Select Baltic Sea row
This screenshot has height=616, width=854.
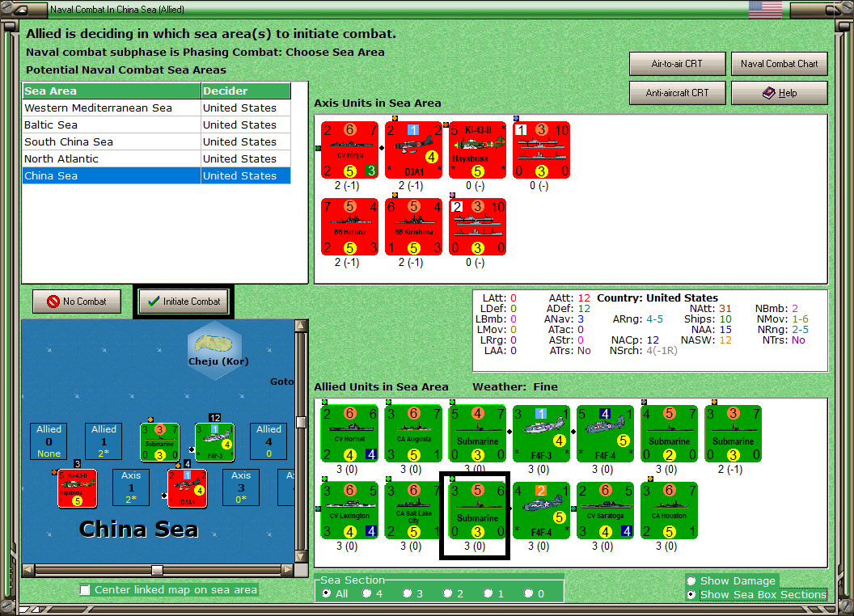coord(156,124)
